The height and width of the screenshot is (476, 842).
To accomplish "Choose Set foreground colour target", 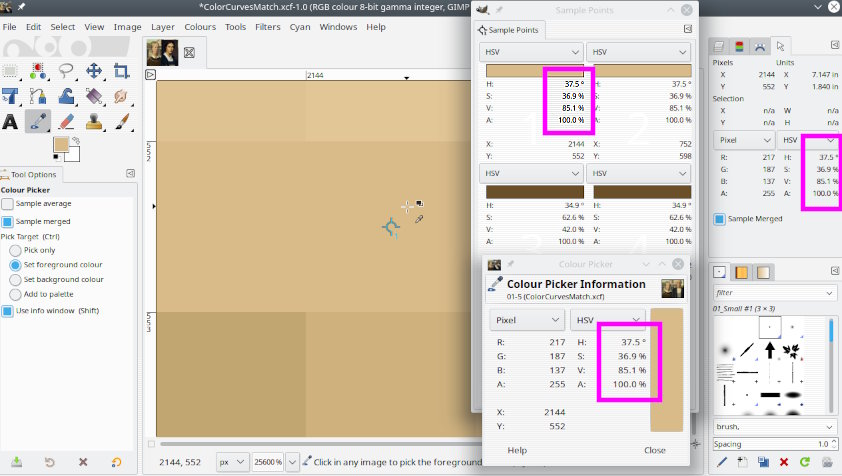I will click(15, 265).
